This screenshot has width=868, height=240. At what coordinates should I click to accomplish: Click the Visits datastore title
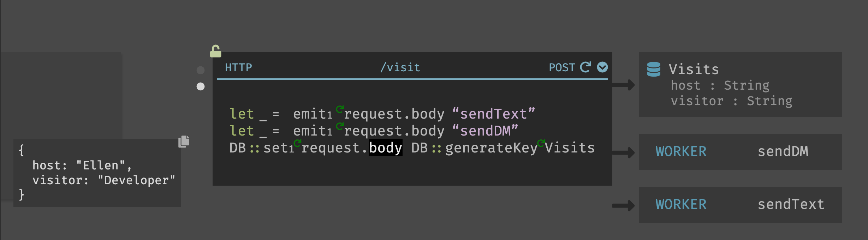(694, 69)
